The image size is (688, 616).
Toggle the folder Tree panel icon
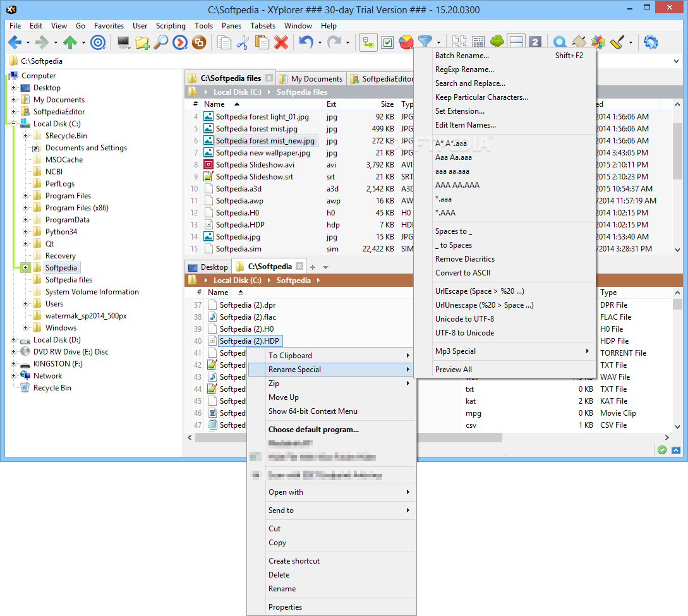coord(368,42)
